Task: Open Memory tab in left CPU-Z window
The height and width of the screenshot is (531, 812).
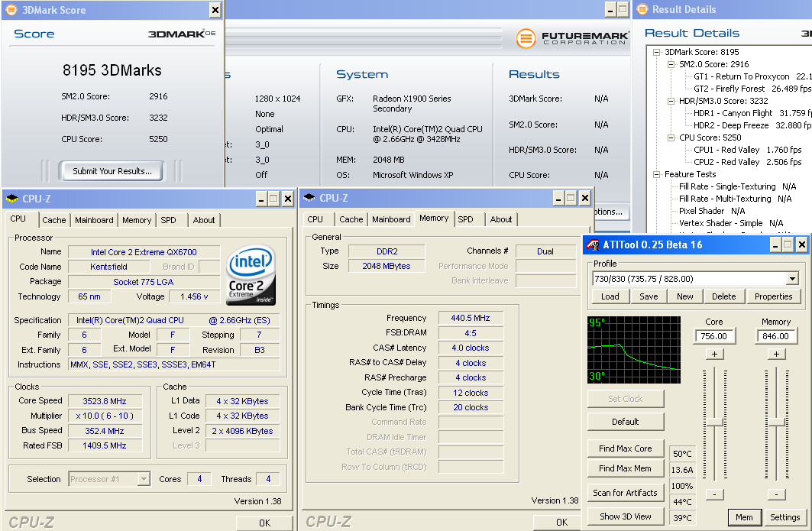Action: [137, 220]
